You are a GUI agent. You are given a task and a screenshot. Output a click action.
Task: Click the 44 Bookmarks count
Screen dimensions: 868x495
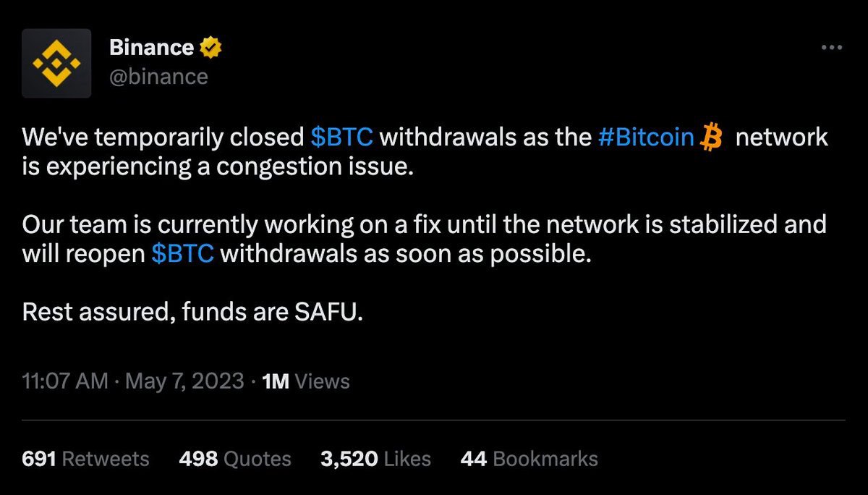tap(529, 459)
